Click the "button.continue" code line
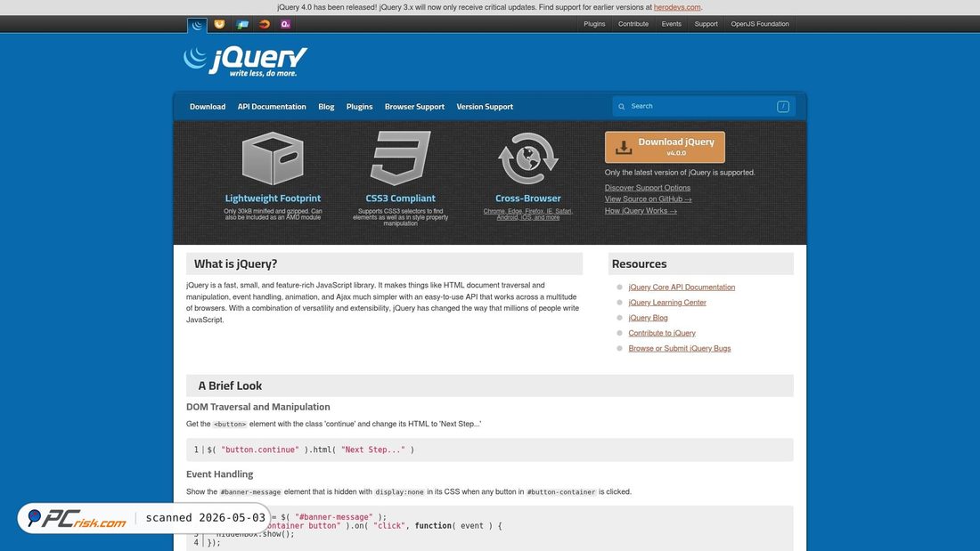The image size is (980, 551). 489,450
